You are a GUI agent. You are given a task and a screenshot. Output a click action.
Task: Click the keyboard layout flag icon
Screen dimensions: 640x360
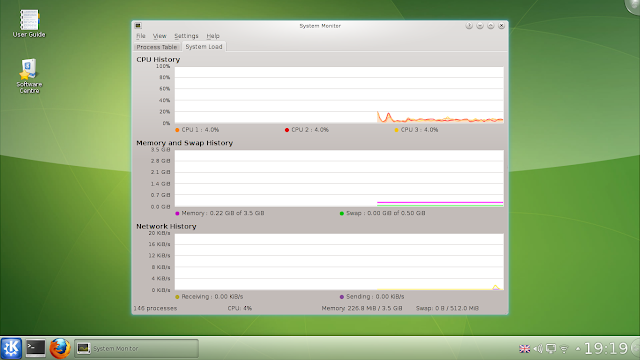(x=524, y=349)
